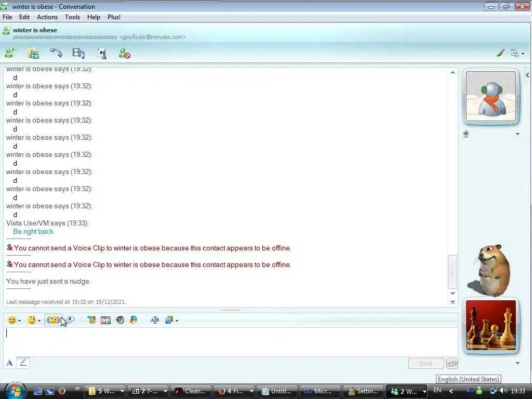This screenshot has height=399, width=532.
Task: Open the color scheme paintbrush icon
Action: (500, 53)
